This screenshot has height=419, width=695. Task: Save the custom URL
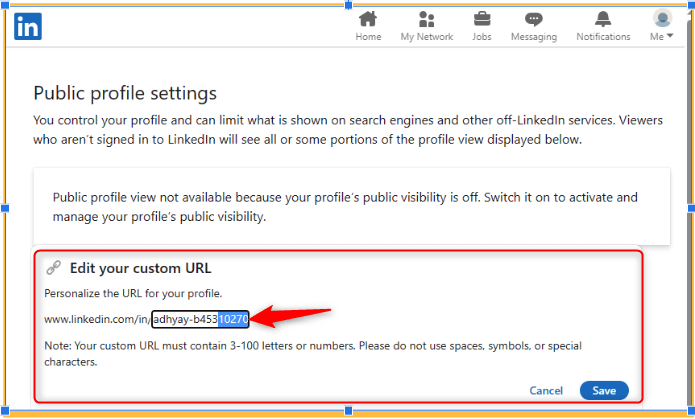tap(604, 390)
